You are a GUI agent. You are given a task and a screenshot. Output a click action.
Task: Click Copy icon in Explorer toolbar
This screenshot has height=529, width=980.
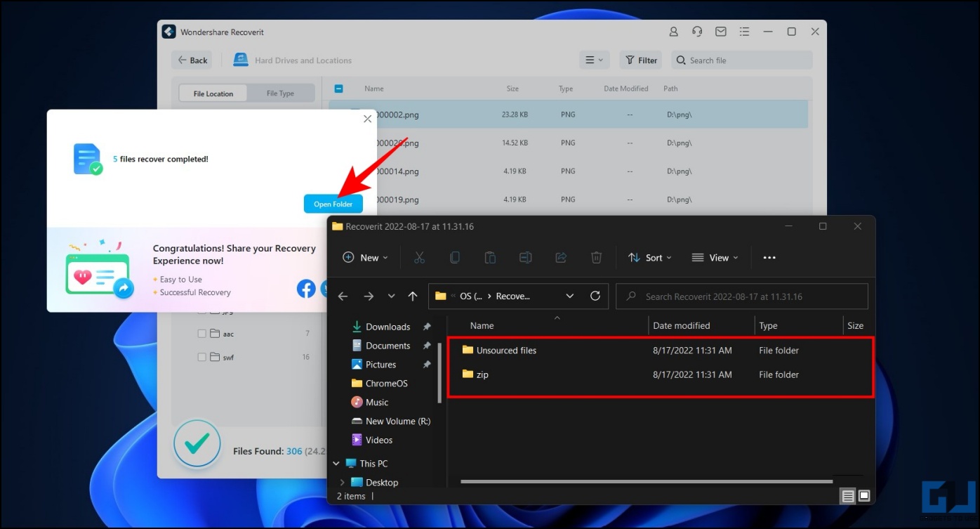pyautogui.click(x=455, y=258)
